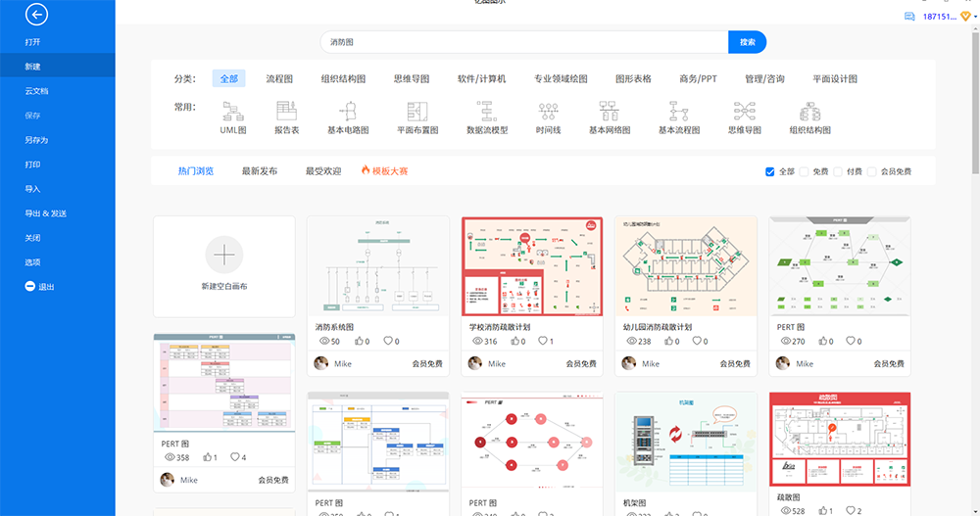Viewport: 980px width, 516px height.
Task: Expand the account dropdown arrow at top right
Action: (x=975, y=17)
